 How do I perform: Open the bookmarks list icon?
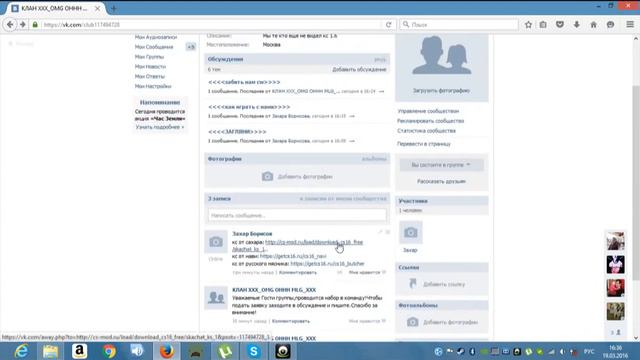coord(543,24)
